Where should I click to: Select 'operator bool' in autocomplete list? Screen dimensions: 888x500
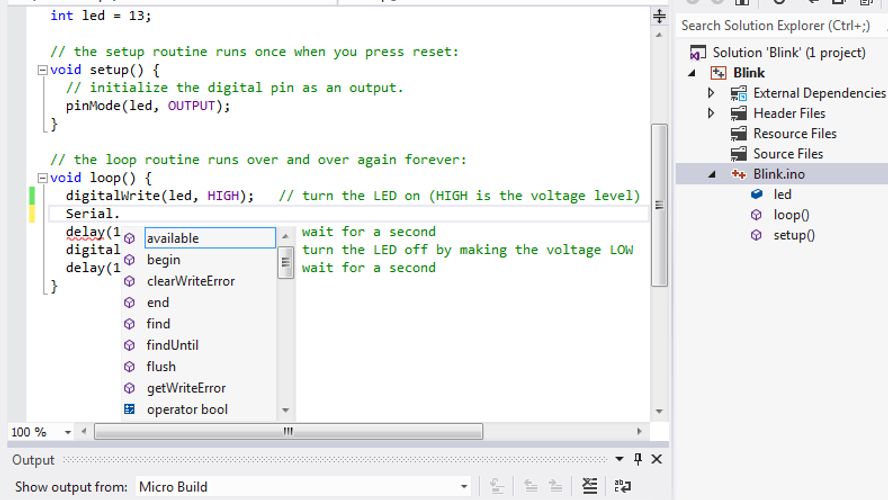(187, 409)
